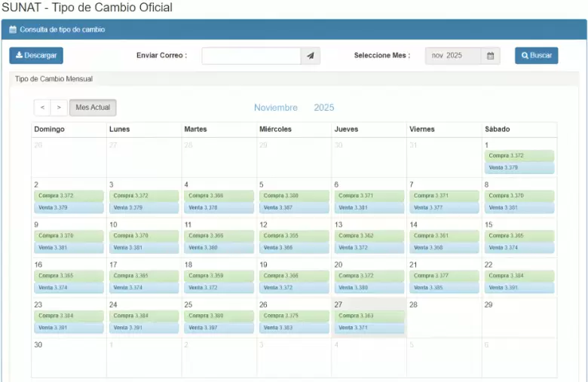Click the Mes Actual button
The height and width of the screenshot is (382, 588).
pyautogui.click(x=93, y=108)
